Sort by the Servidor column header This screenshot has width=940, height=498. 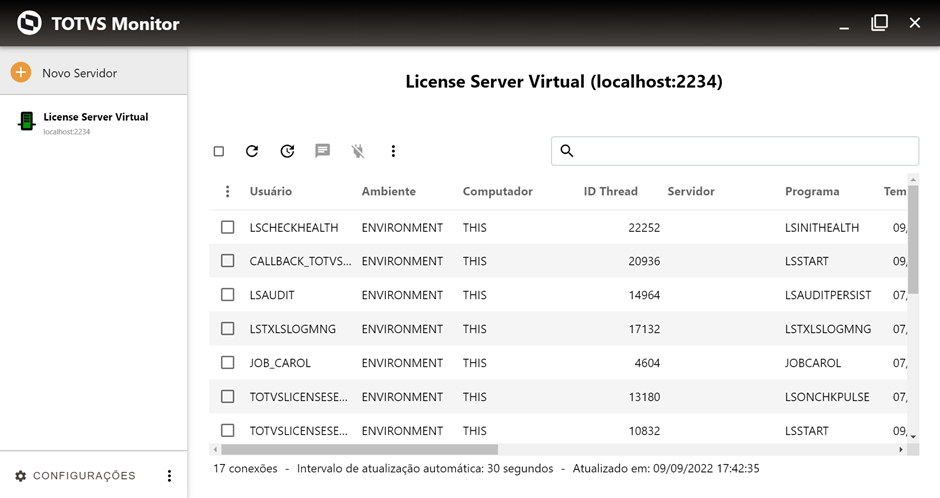tap(691, 191)
